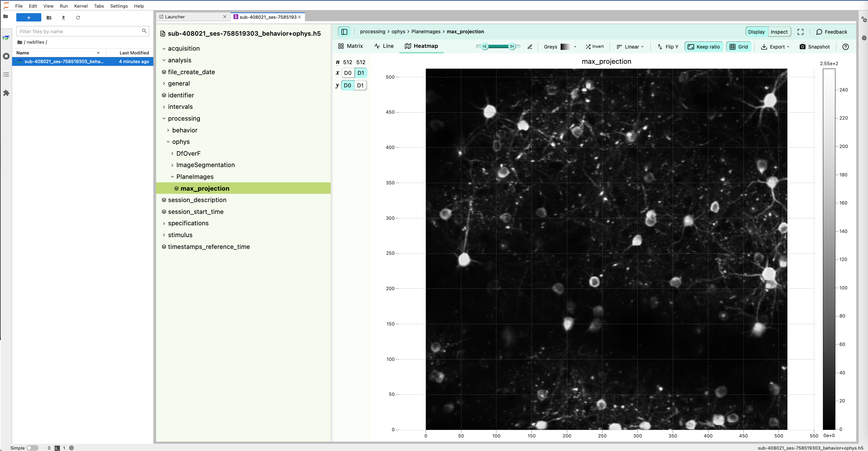
Task: Take a snapshot of the heatmap
Action: (x=814, y=46)
